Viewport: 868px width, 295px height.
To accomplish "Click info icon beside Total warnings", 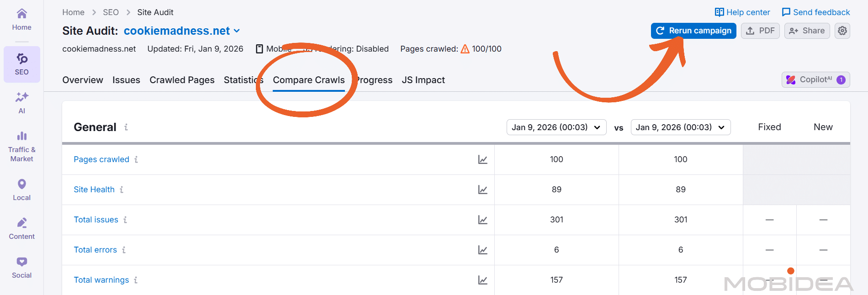I will (136, 280).
